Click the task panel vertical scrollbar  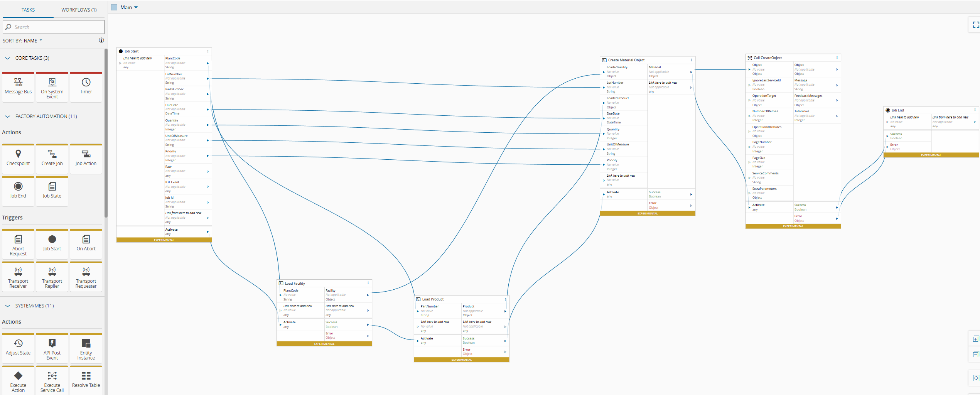(x=106, y=133)
